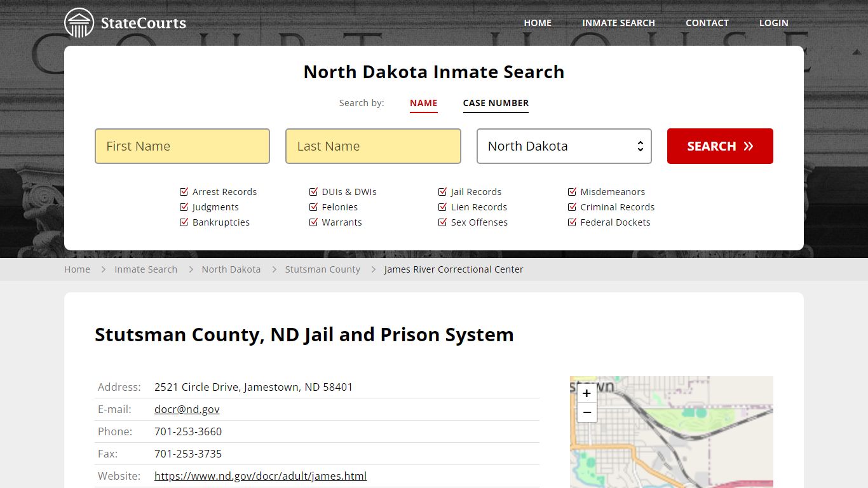The height and width of the screenshot is (488, 868).
Task: Toggle the Jail Records checkbox
Action: tap(442, 192)
